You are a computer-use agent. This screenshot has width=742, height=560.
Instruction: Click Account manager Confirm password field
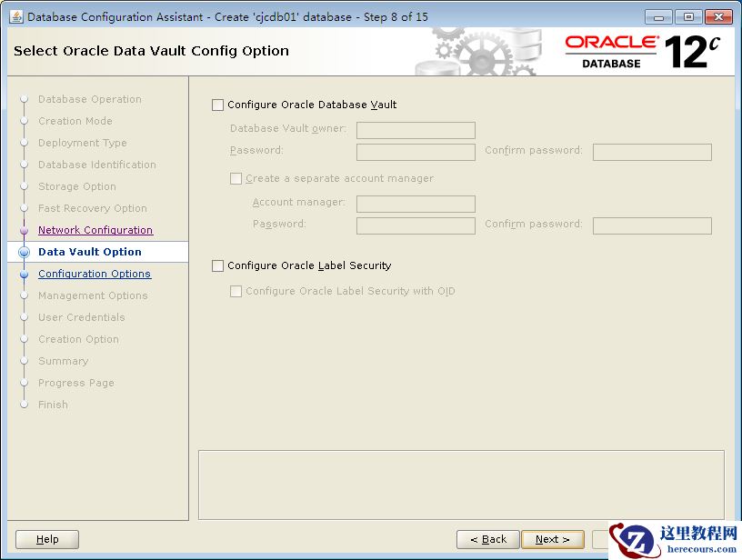pyautogui.click(x=652, y=225)
